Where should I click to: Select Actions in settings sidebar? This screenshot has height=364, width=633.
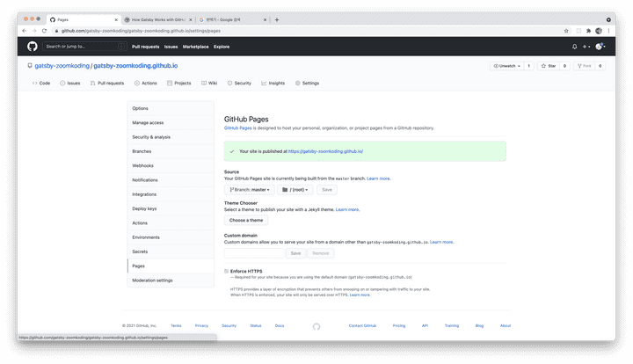[171, 223]
